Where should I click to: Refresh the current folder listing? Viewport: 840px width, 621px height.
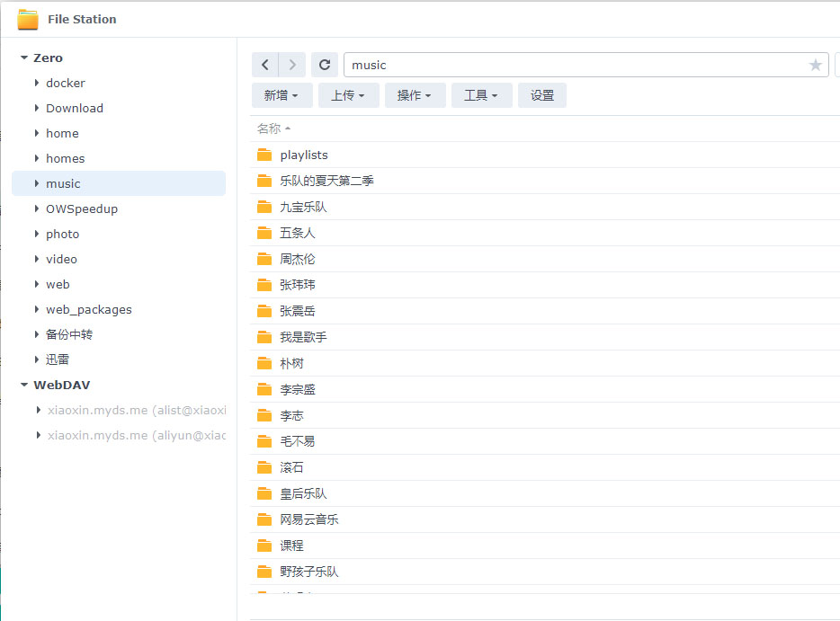pos(325,65)
